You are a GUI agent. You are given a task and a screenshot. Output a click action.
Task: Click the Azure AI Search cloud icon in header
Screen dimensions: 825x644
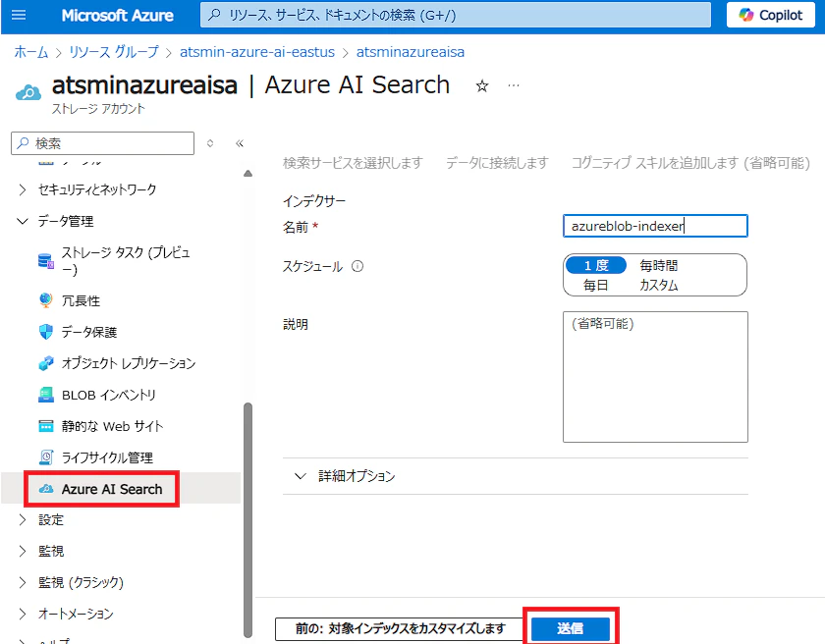click(x=28, y=93)
